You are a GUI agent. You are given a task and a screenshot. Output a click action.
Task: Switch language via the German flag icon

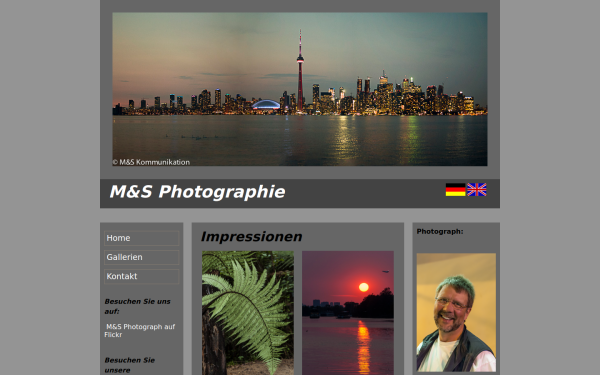[455, 190]
